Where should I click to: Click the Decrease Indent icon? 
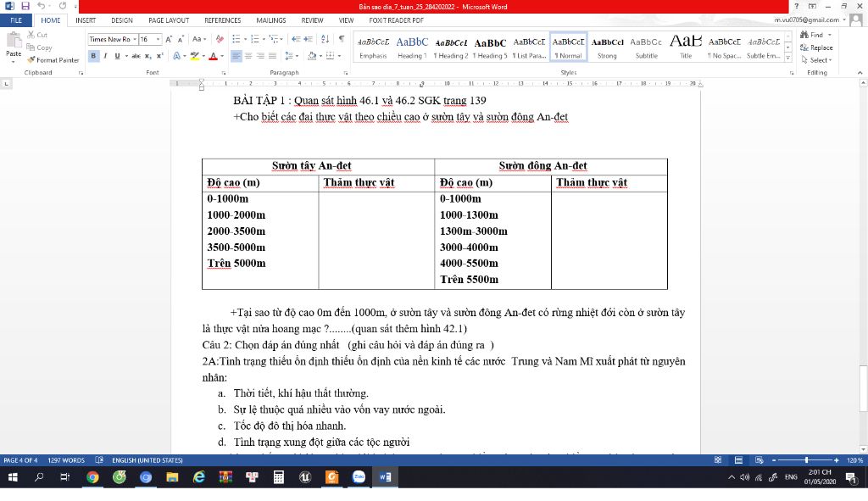point(296,39)
